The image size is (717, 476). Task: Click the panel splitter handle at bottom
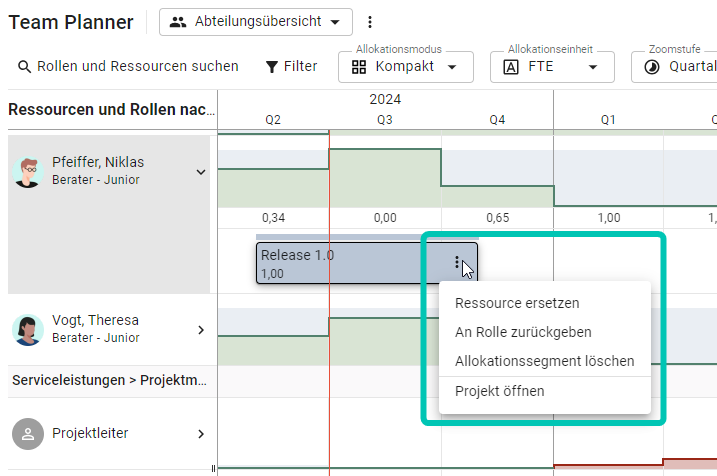tap(214, 468)
